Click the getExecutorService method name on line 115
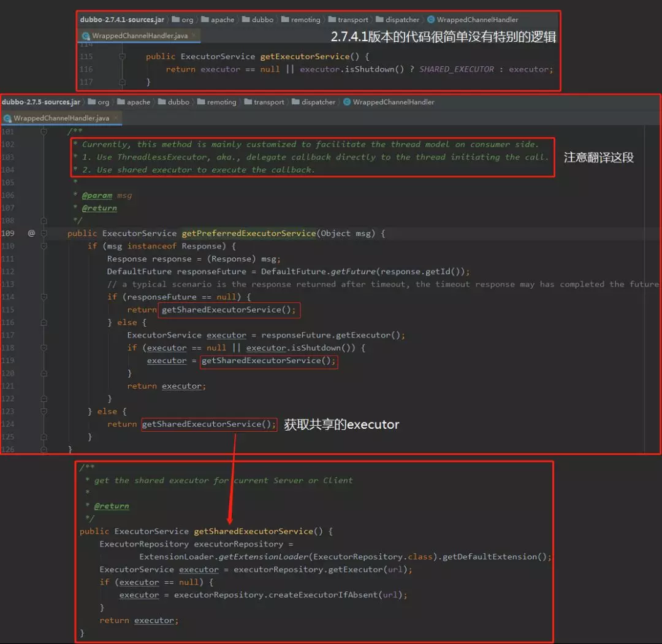This screenshot has height=644, width=662. pyautogui.click(x=305, y=56)
